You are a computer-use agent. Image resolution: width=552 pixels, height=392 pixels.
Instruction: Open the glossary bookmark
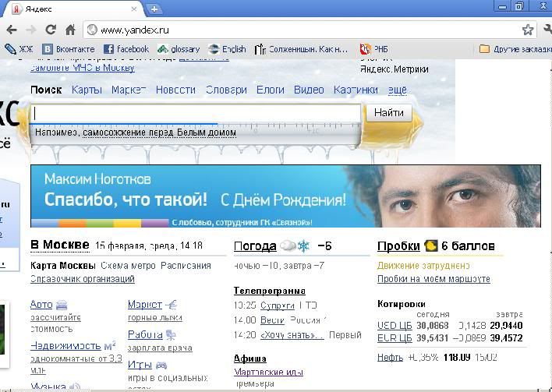179,49
